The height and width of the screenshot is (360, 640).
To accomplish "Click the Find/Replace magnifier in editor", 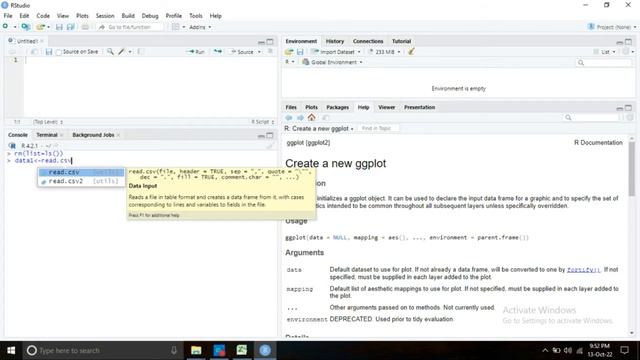I will point(110,52).
